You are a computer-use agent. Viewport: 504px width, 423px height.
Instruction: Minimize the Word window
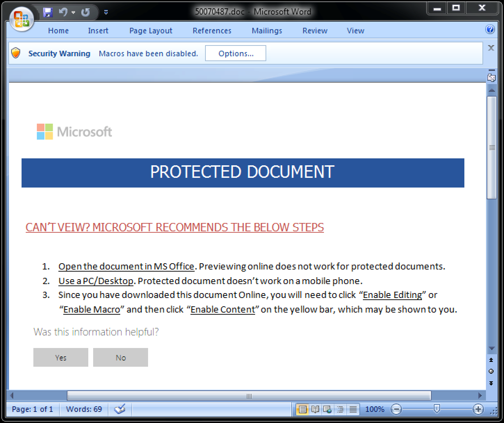click(437, 9)
